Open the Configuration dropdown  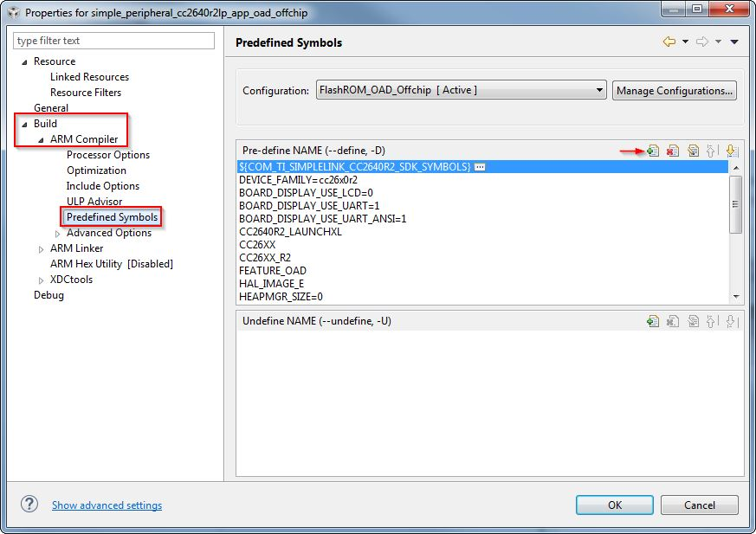coord(461,90)
